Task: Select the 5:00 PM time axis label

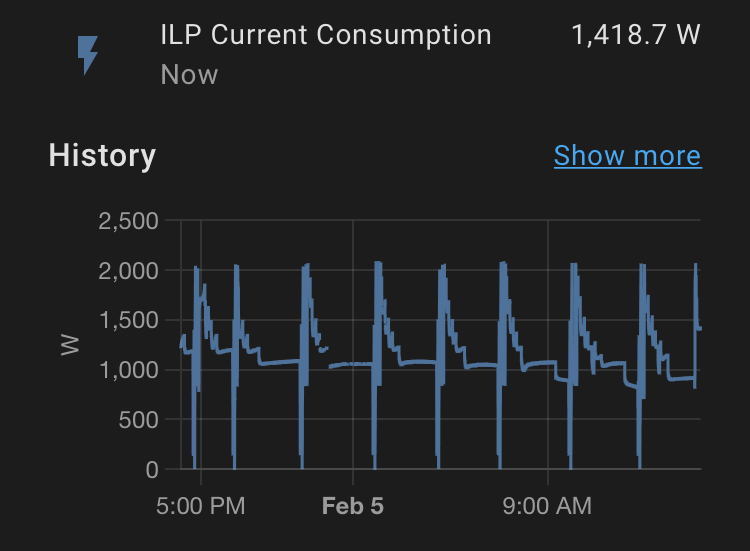Action: 201,506
